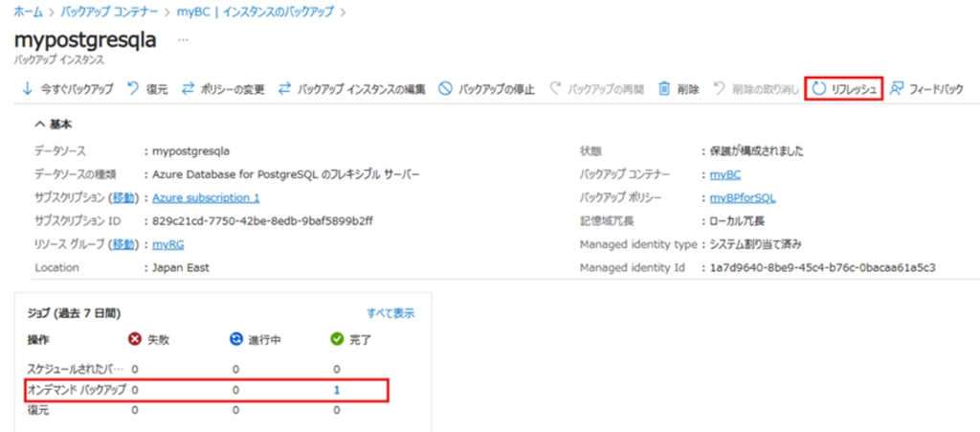Image resolution: width=980 pixels, height=432 pixels.
Task: Select ポリシーの変更 toolbar label
Action: 233,89
